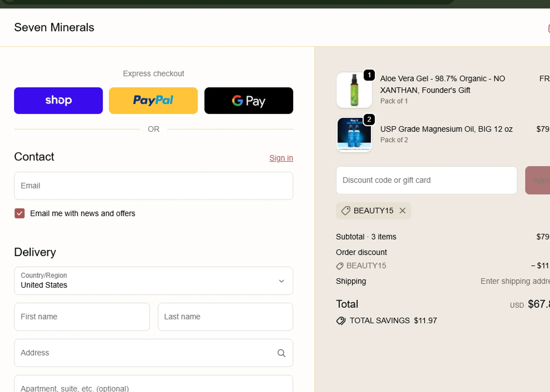Click the 'Delivery' heading
Viewport: 550px width, 392px height.
click(x=35, y=252)
